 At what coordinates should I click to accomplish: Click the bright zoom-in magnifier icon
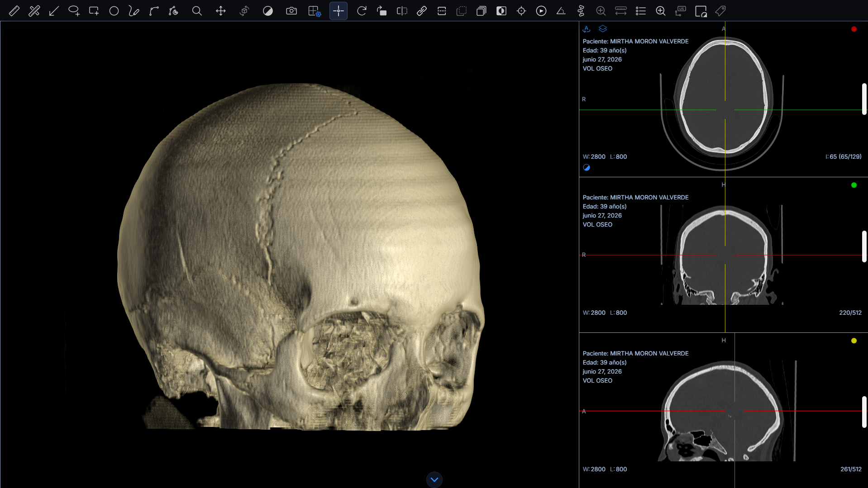[661, 11]
